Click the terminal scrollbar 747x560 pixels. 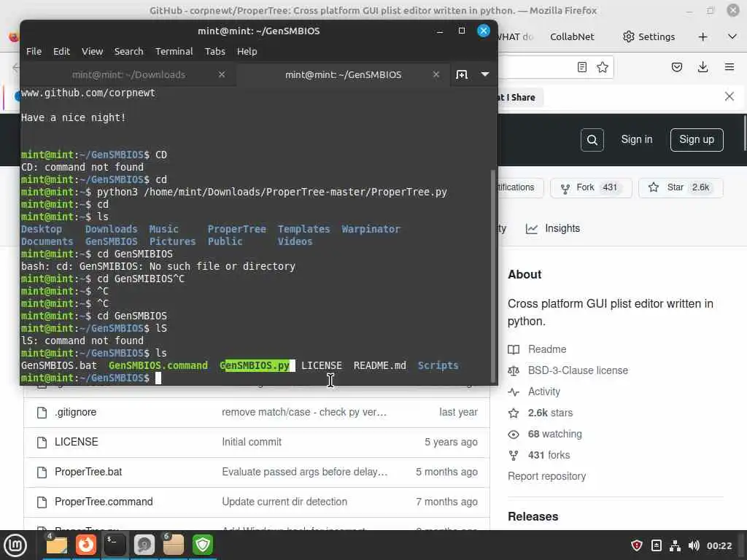point(494,276)
